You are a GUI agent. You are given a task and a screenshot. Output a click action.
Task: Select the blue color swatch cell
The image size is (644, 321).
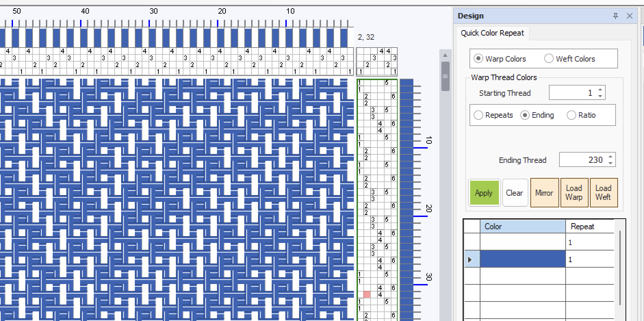(522, 259)
